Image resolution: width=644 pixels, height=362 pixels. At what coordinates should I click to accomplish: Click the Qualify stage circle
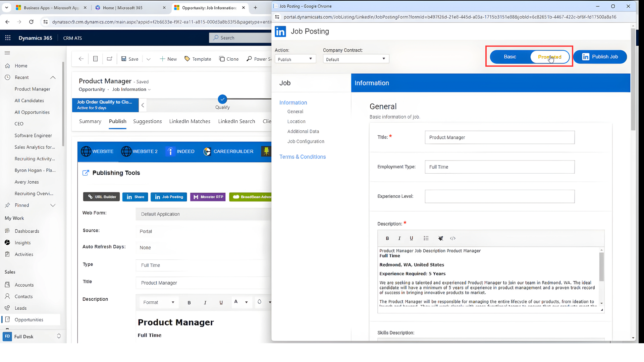click(x=222, y=100)
